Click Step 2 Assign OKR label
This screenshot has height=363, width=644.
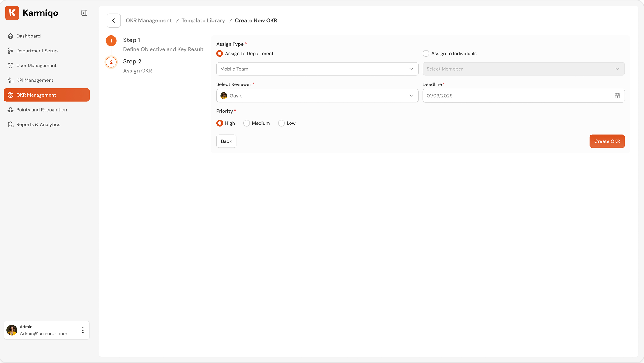point(137,66)
